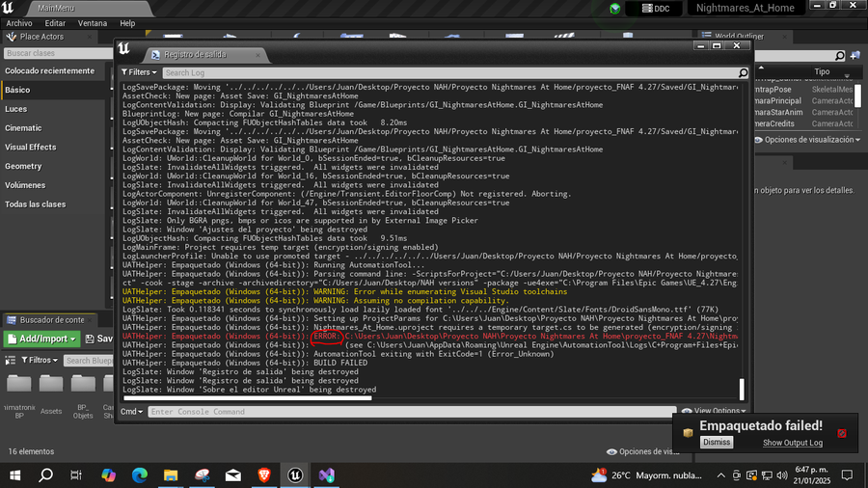Open Content Browser Opciones de vista dropdown
The image size is (868, 488).
pos(642,451)
